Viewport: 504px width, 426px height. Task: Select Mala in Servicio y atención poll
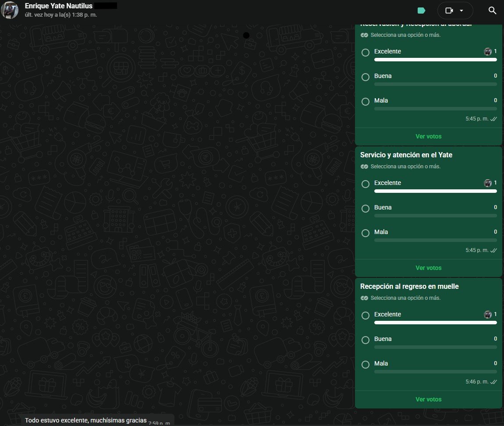(366, 233)
